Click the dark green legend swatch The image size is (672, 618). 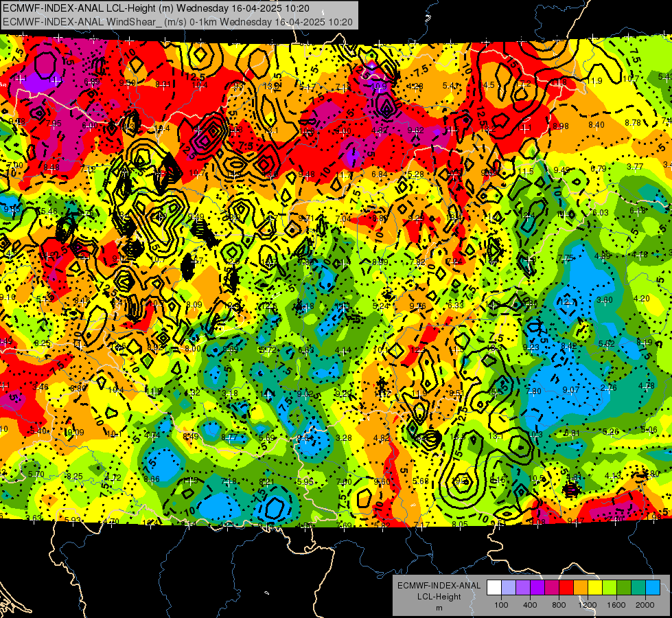click(624, 588)
